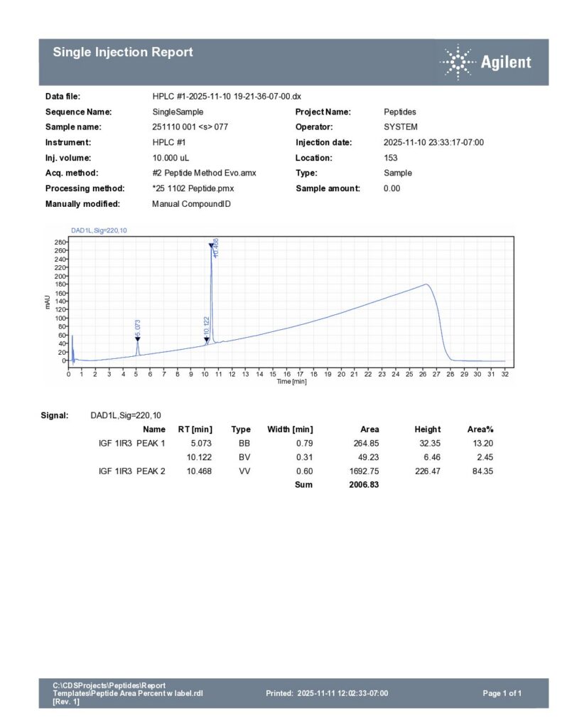
Task: Click the 'Time [min]' axis label
Action: pos(291,381)
